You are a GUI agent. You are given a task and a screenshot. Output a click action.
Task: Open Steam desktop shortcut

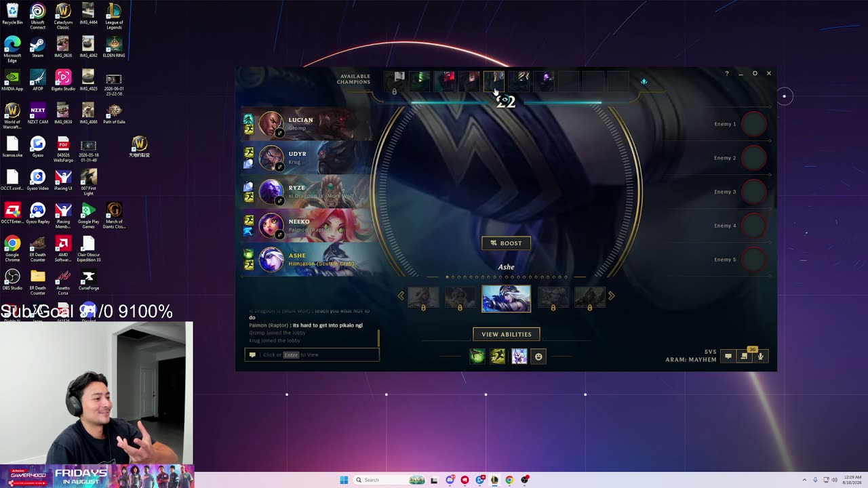click(38, 47)
